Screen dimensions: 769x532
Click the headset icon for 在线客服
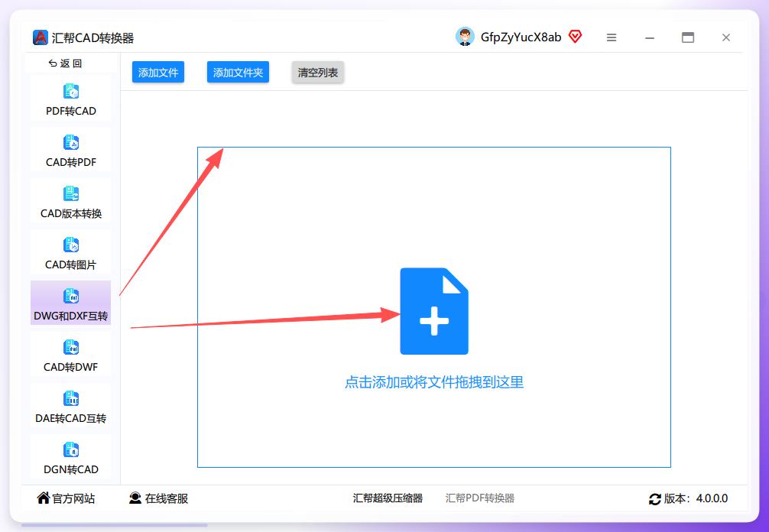[x=135, y=498]
